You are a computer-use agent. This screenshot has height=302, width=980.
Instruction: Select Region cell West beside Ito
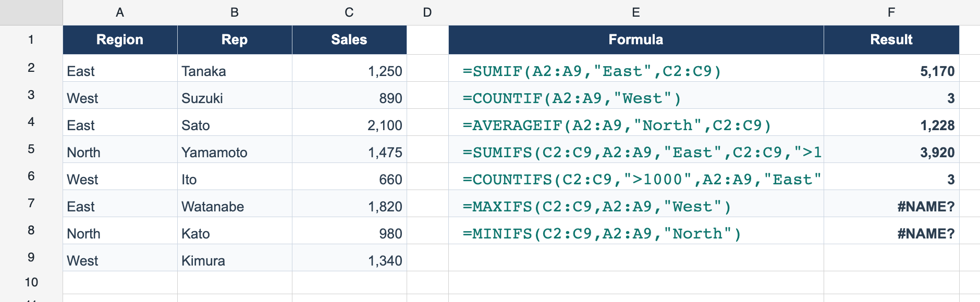click(120, 177)
